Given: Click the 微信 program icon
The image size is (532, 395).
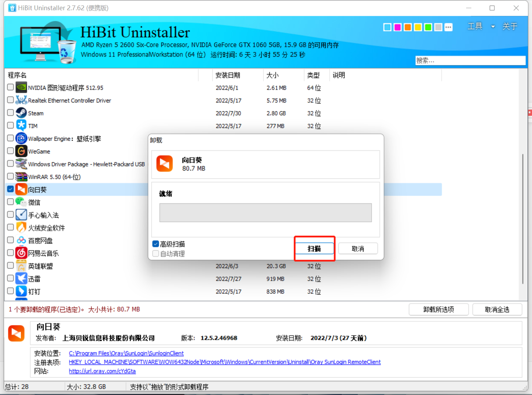Looking at the screenshot, I should click(21, 202).
